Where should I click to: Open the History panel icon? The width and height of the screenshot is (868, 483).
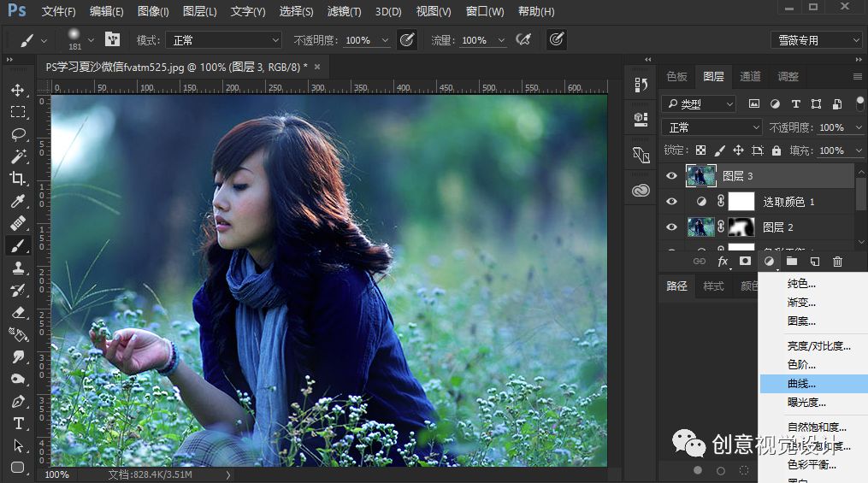point(641,84)
